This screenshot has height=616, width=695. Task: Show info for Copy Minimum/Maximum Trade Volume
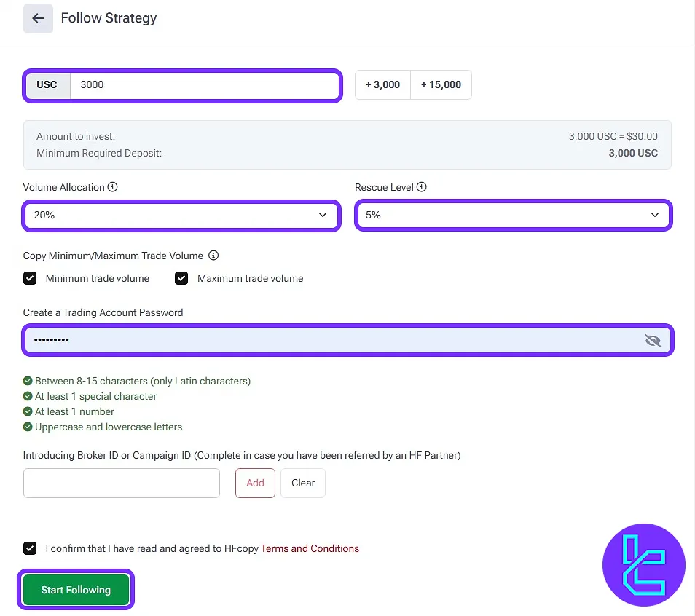[x=213, y=256]
